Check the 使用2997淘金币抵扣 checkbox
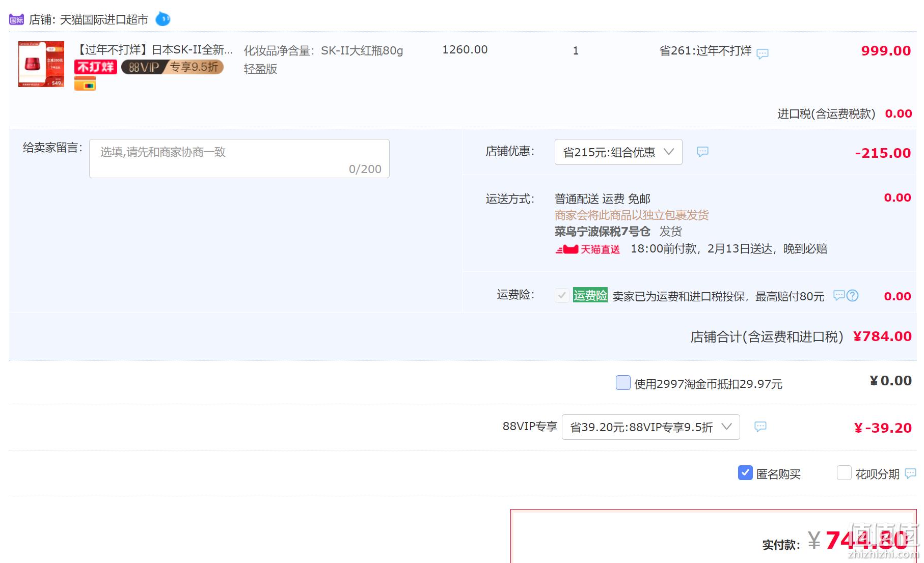 [x=623, y=383]
